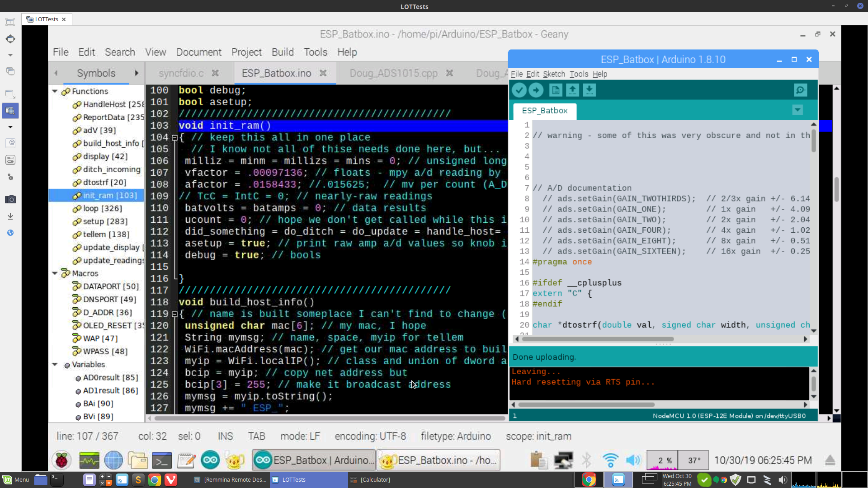Fold the init_ram block at line 104

coord(174,137)
